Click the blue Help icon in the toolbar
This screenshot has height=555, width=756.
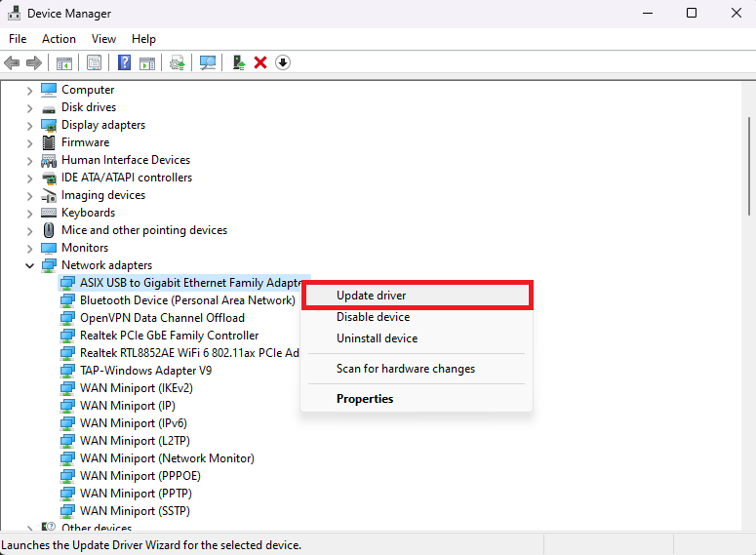tap(125, 62)
